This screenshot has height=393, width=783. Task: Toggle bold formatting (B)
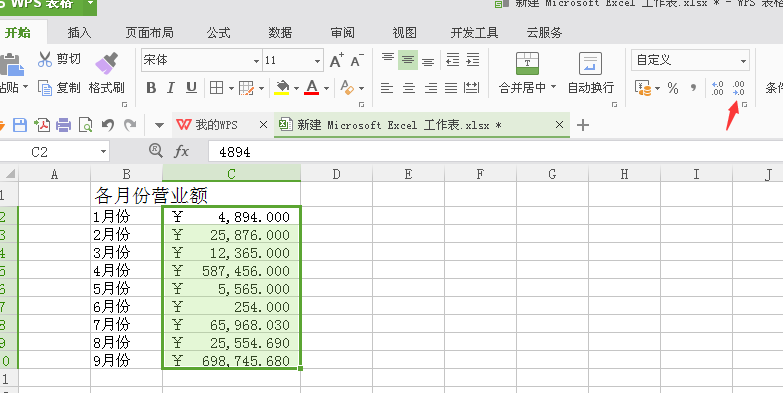pos(151,88)
